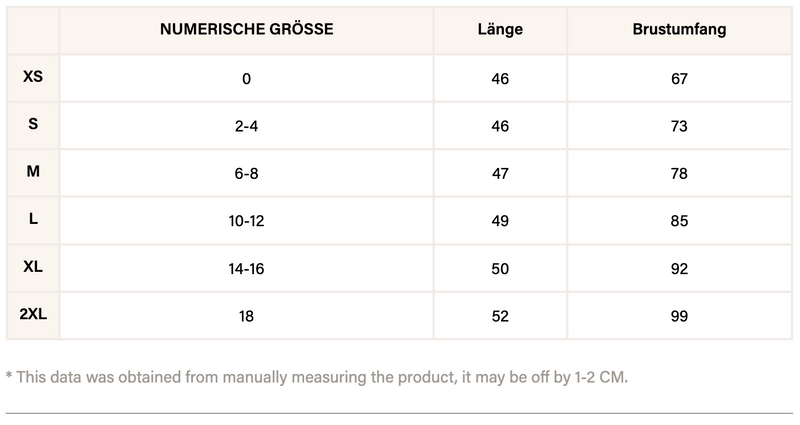
Task: Click Brustumfang value 85 for L
Action: pyautogui.click(x=679, y=221)
